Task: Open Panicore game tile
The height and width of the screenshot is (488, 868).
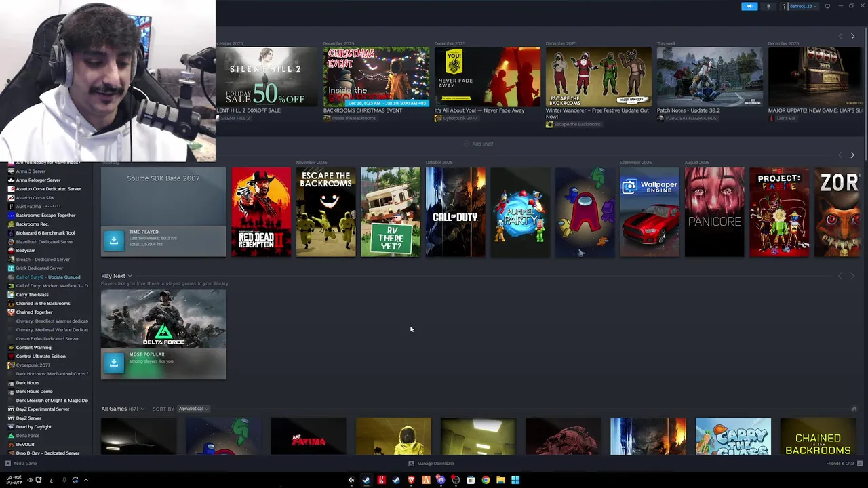Action: click(x=714, y=212)
